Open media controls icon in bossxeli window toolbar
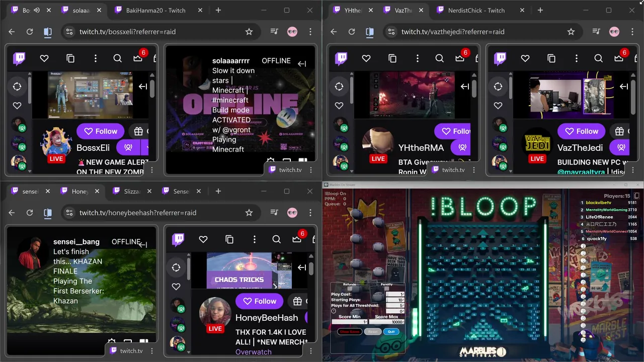Screen dimensions: 644x362 [274, 32]
